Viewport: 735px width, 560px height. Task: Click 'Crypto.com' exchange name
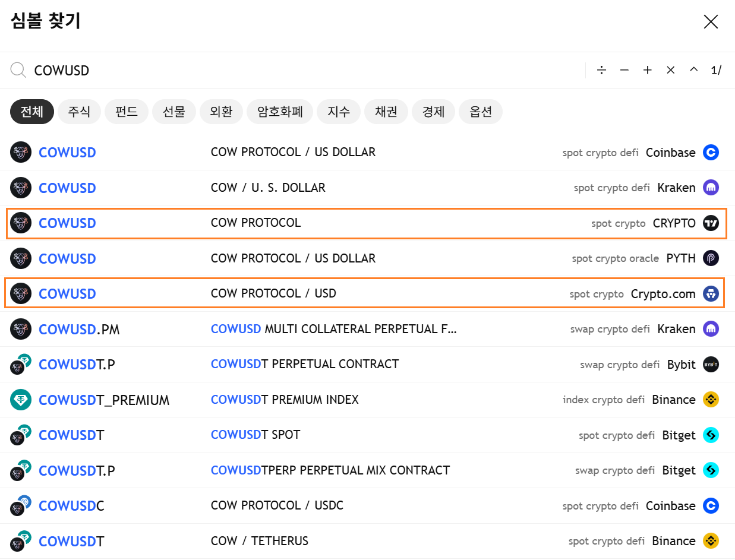pos(663,294)
